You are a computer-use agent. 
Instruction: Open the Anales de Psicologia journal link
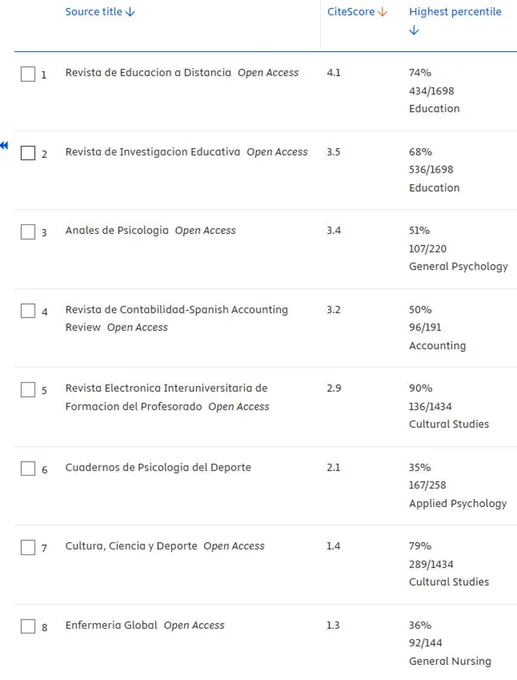click(117, 230)
